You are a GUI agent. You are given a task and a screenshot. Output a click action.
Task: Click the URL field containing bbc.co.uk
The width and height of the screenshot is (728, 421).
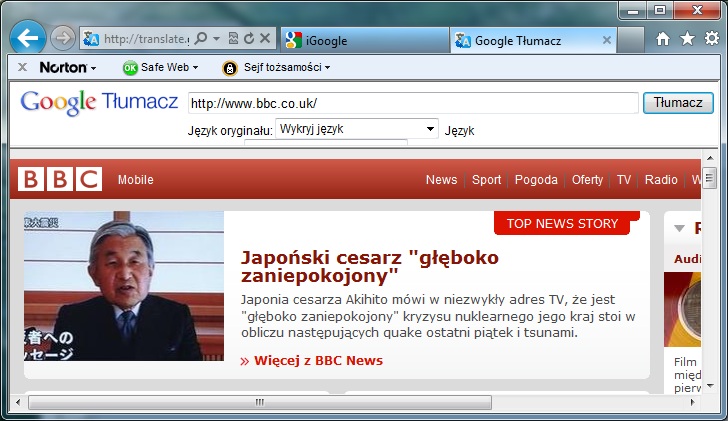(x=413, y=103)
